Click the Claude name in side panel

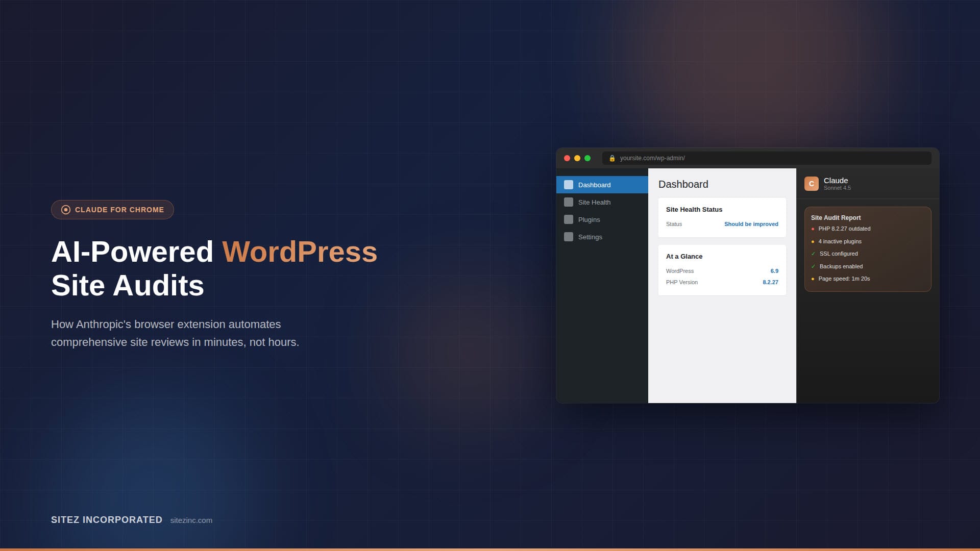pyautogui.click(x=836, y=181)
